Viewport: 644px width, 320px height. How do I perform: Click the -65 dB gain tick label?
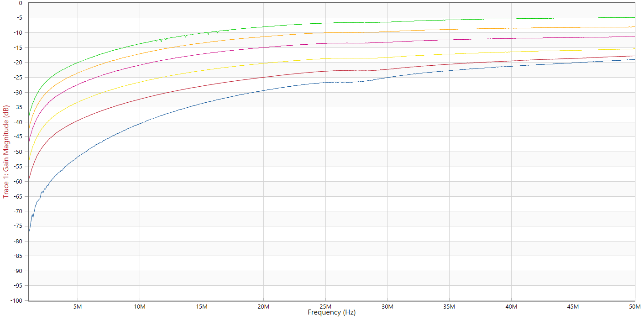pyautogui.click(x=17, y=196)
